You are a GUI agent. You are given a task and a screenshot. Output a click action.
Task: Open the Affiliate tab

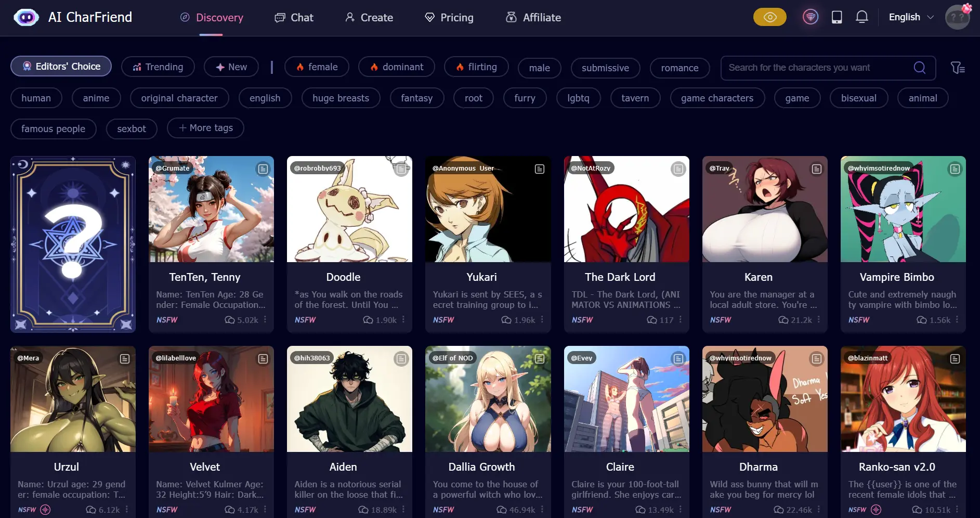point(533,18)
